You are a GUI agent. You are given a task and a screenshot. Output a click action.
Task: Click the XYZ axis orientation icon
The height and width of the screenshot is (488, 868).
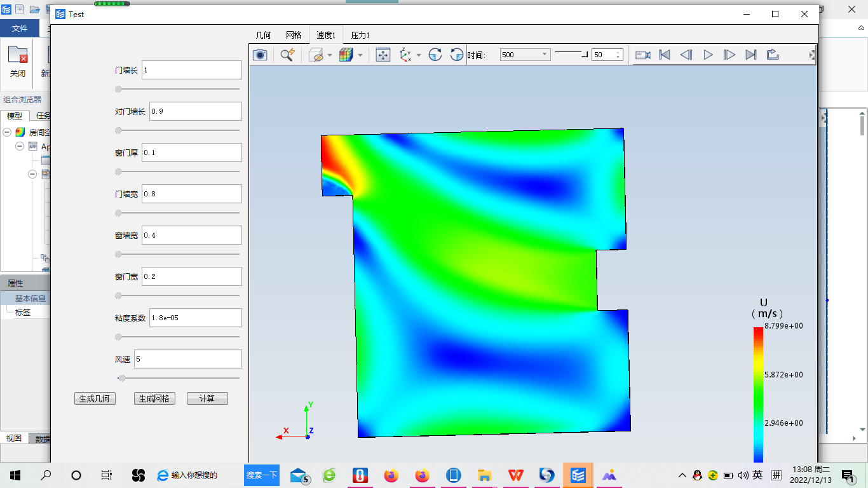point(405,55)
